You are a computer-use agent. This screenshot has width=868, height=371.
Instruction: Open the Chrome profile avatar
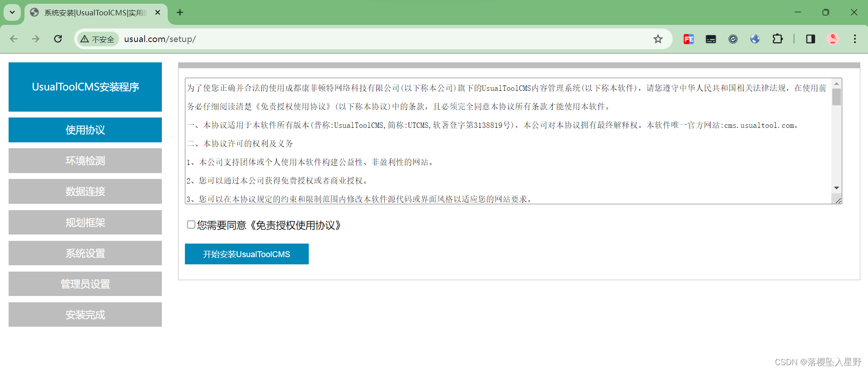(833, 39)
